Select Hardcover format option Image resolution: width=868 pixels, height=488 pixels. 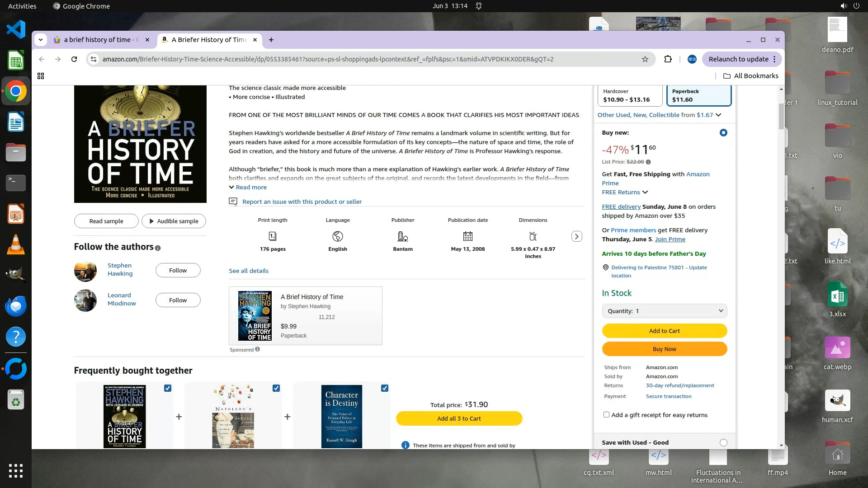pos(630,95)
